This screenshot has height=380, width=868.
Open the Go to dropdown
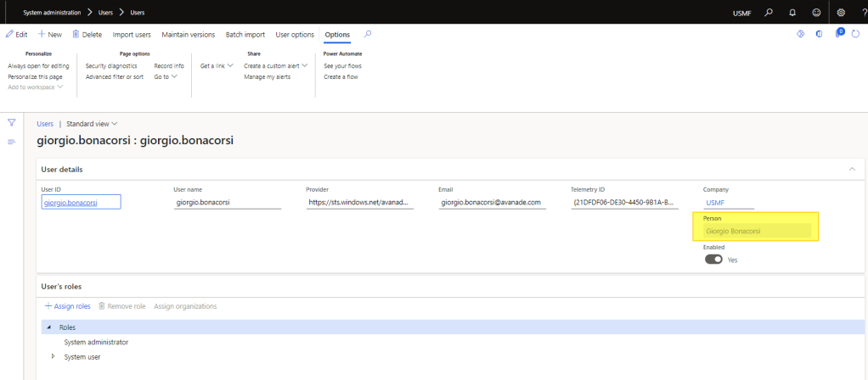[165, 76]
